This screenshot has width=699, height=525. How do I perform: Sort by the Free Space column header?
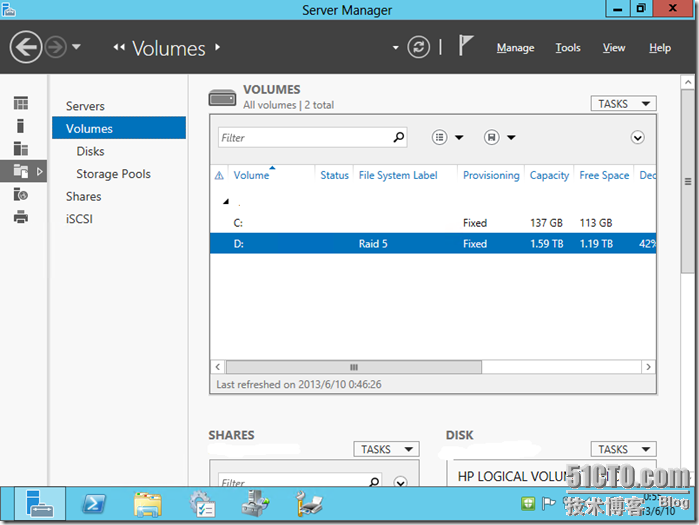click(604, 175)
